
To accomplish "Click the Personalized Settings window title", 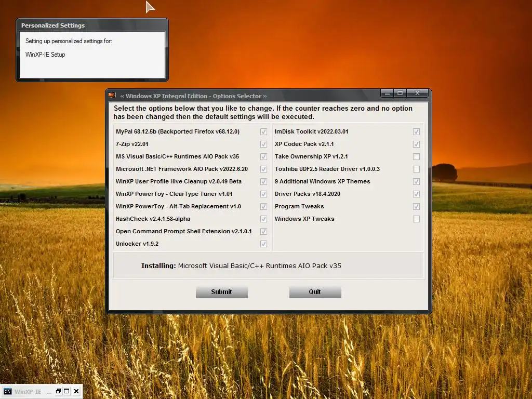I will click(53, 25).
